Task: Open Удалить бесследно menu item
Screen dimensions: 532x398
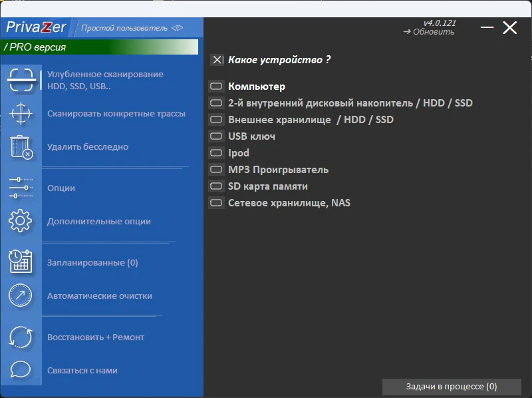Action: pyautogui.click(x=88, y=146)
